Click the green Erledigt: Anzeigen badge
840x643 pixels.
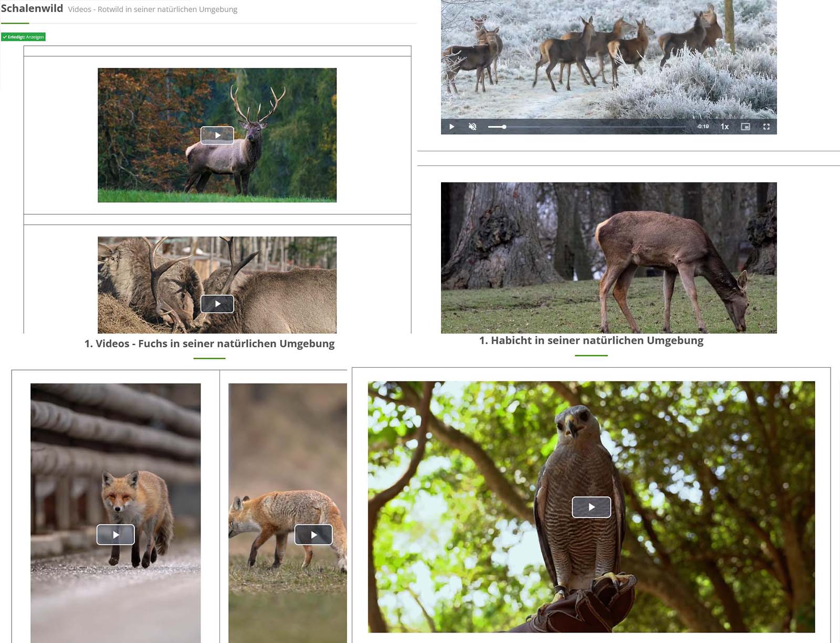(23, 37)
